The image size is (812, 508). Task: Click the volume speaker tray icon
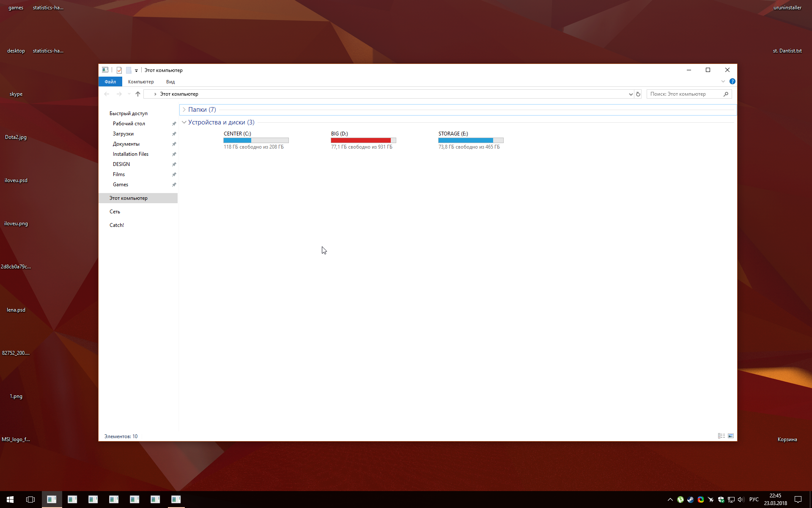741,500
